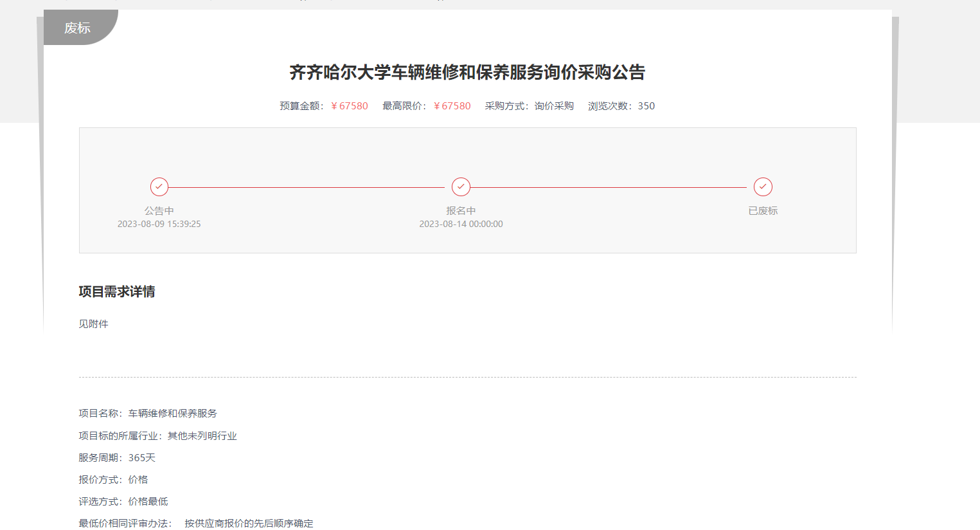The height and width of the screenshot is (530, 980).
Task: Select the 公告中 step label
Action: tap(159, 210)
